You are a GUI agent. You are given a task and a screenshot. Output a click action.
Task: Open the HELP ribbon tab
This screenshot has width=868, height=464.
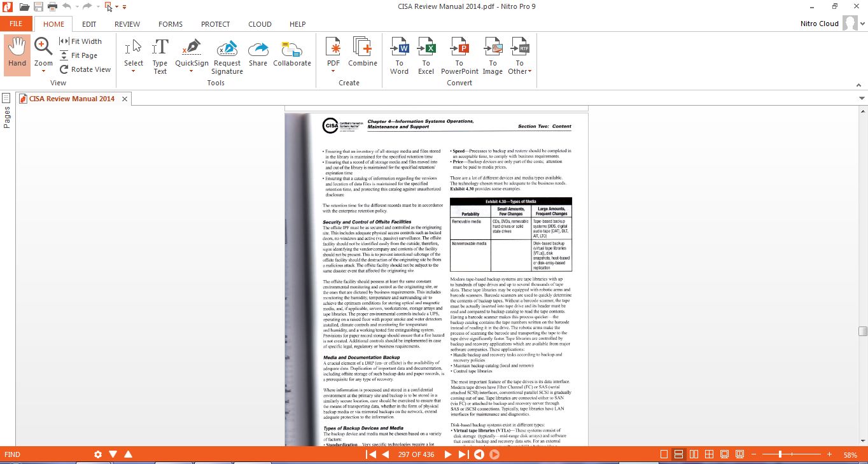(x=298, y=24)
